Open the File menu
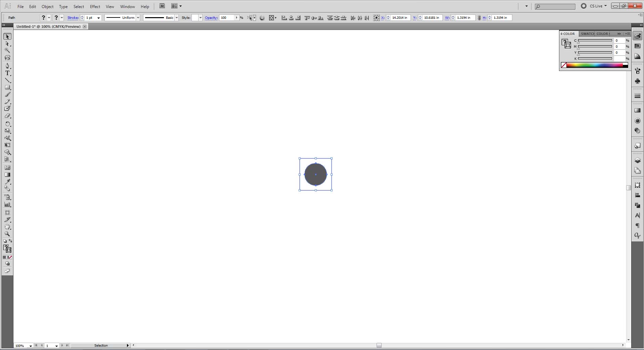The width and height of the screenshot is (644, 350). coord(20,6)
